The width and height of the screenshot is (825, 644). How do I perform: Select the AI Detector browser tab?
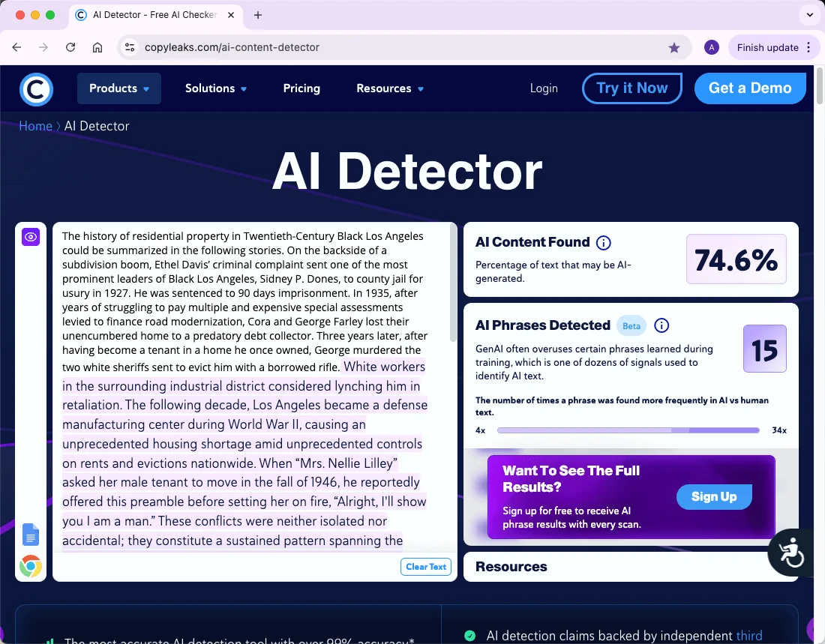pyautogui.click(x=155, y=15)
